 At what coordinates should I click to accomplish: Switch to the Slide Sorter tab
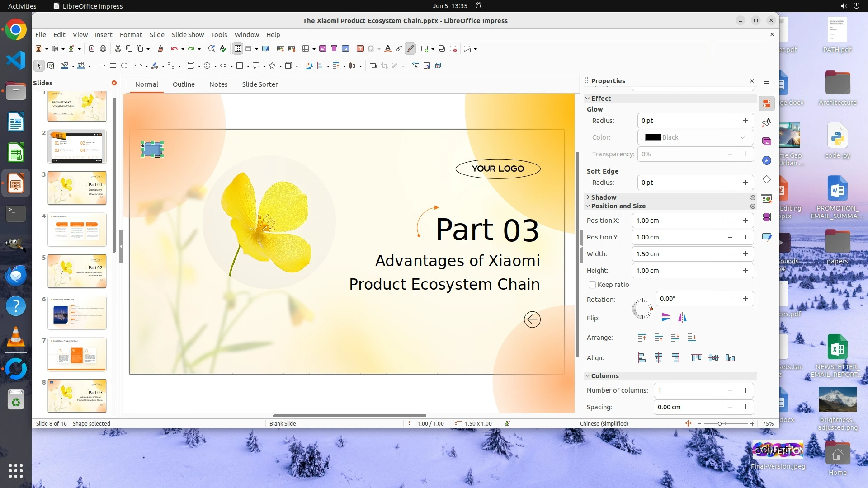pos(259,84)
